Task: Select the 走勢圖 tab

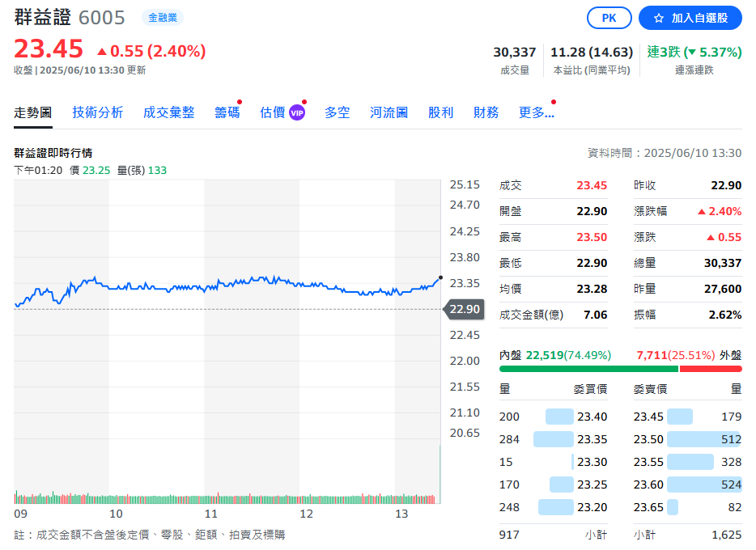Action: 33,112
